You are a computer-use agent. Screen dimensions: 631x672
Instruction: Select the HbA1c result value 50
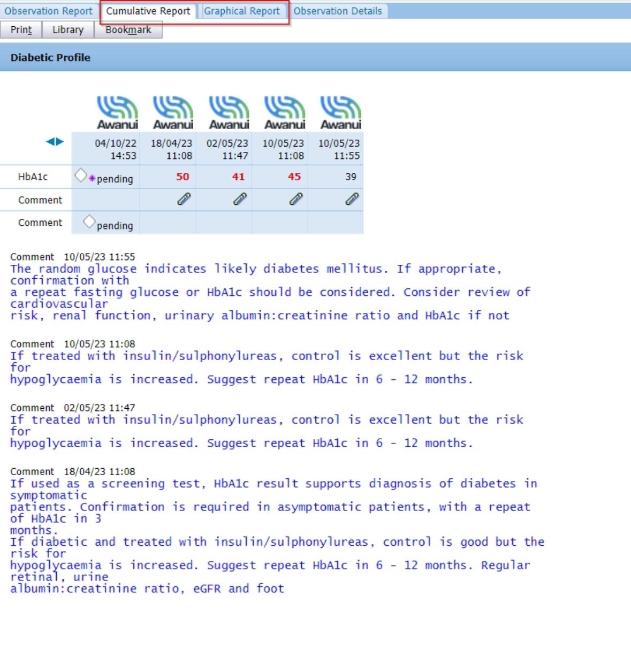pyautogui.click(x=182, y=176)
